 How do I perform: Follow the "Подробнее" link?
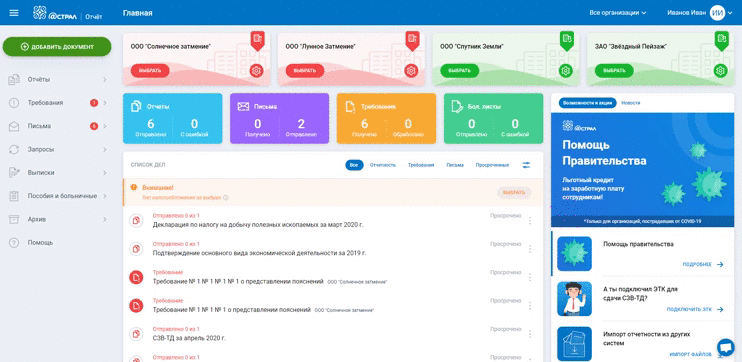tap(703, 265)
